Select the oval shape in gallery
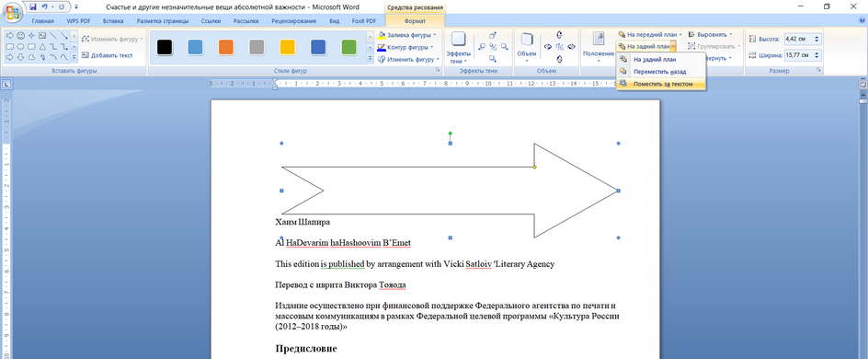 [x=20, y=47]
